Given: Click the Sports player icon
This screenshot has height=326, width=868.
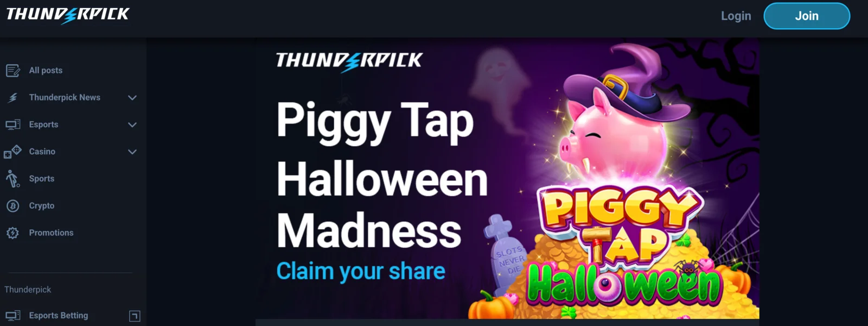Looking at the screenshot, I should [x=12, y=179].
